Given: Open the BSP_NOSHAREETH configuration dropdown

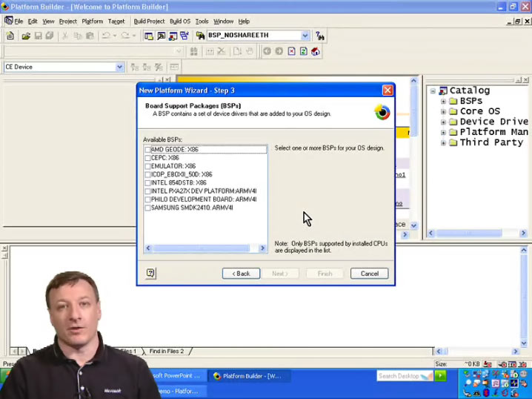Looking at the screenshot, I should pyautogui.click(x=305, y=36).
